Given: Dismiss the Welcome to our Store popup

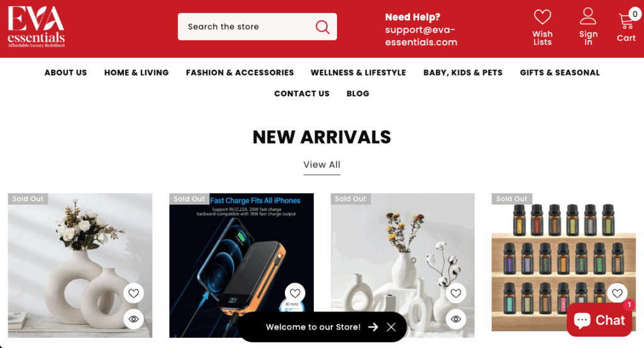Looking at the screenshot, I should pos(391,327).
